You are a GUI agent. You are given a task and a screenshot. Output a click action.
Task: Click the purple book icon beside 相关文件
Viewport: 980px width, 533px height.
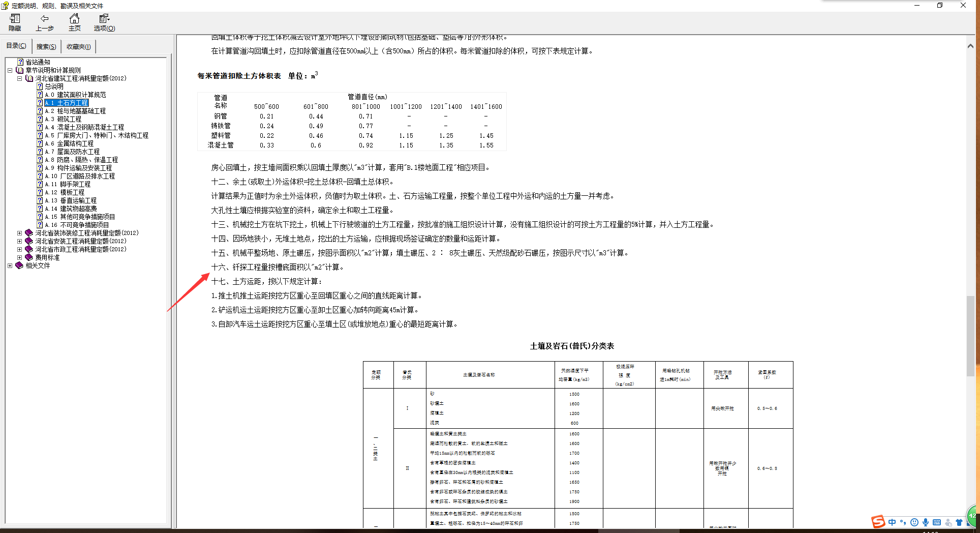[19, 265]
